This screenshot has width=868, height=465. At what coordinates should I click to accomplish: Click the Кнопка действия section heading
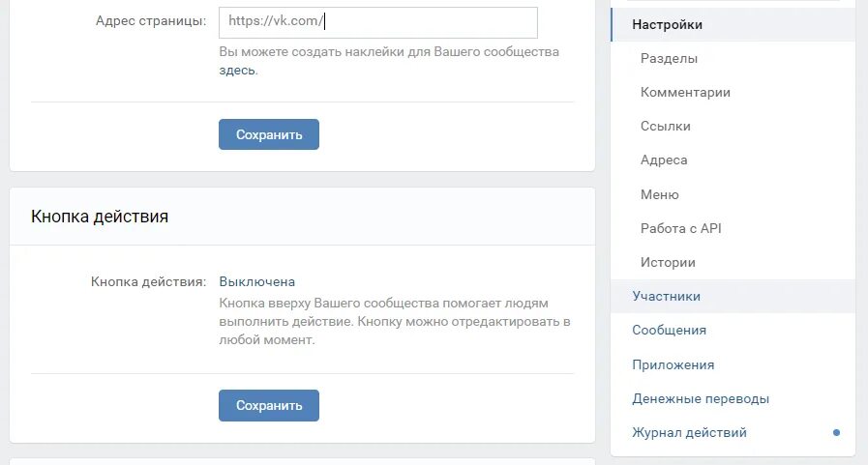100,217
